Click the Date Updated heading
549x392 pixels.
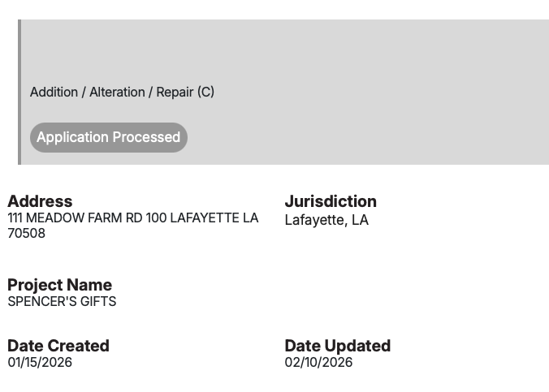point(338,346)
